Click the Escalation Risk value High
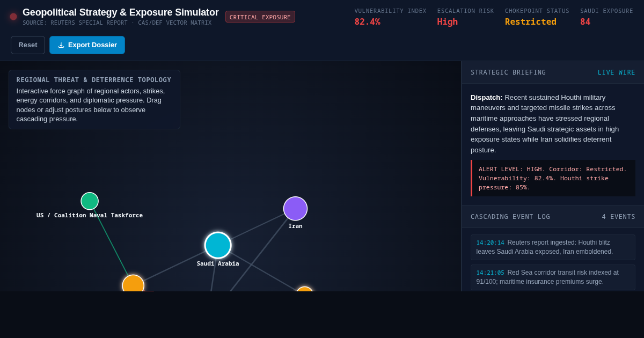The height and width of the screenshot is (338, 644). [x=448, y=22]
